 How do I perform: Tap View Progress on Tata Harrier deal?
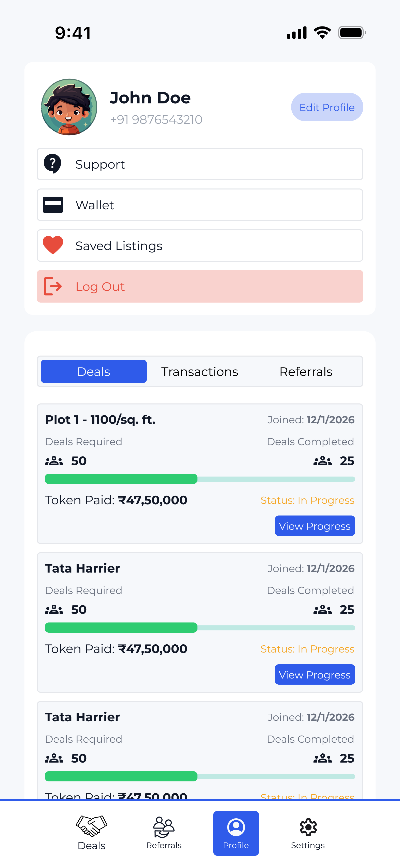[315, 674]
